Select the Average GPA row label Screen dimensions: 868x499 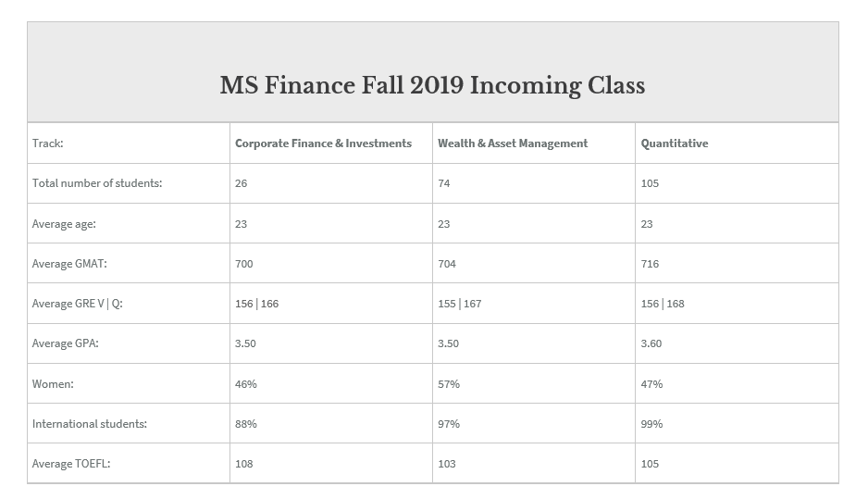66,343
